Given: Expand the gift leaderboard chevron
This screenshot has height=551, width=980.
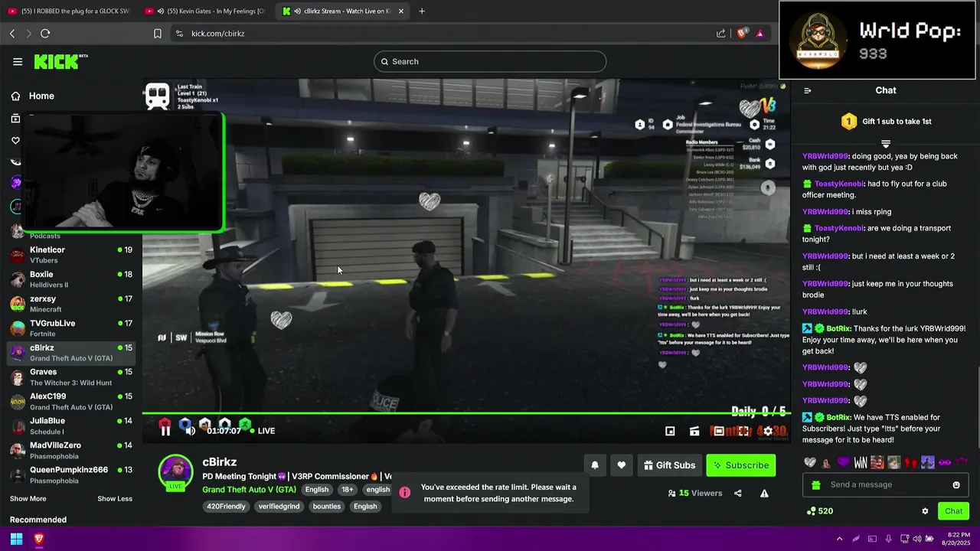Looking at the screenshot, I should (x=886, y=143).
